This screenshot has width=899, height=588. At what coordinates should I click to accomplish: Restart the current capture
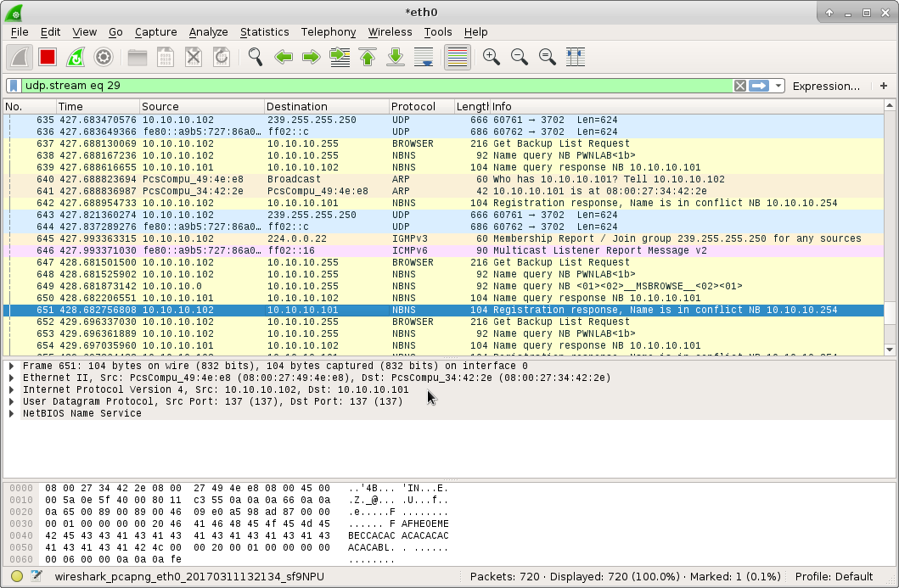[x=76, y=58]
